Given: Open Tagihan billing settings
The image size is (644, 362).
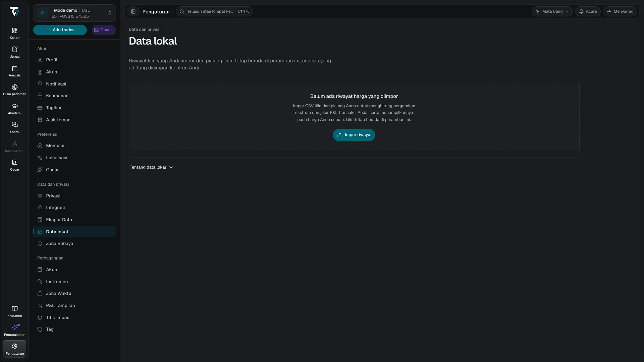Looking at the screenshot, I should [x=74, y=108].
